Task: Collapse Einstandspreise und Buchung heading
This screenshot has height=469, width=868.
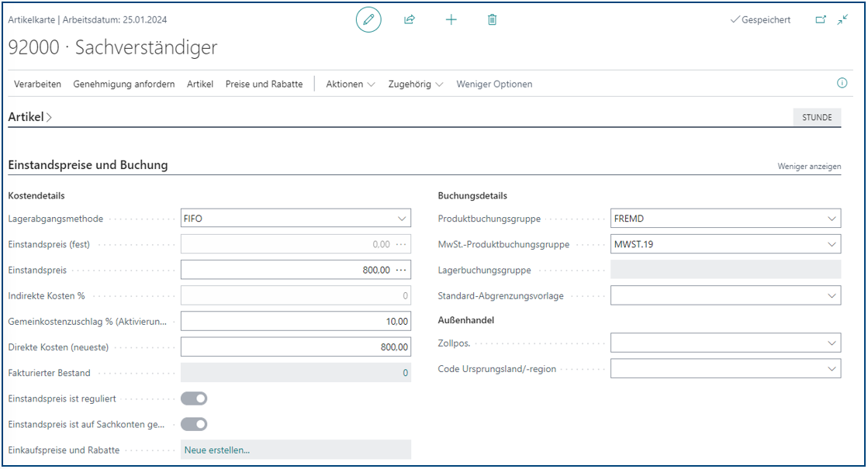Action: coord(88,165)
